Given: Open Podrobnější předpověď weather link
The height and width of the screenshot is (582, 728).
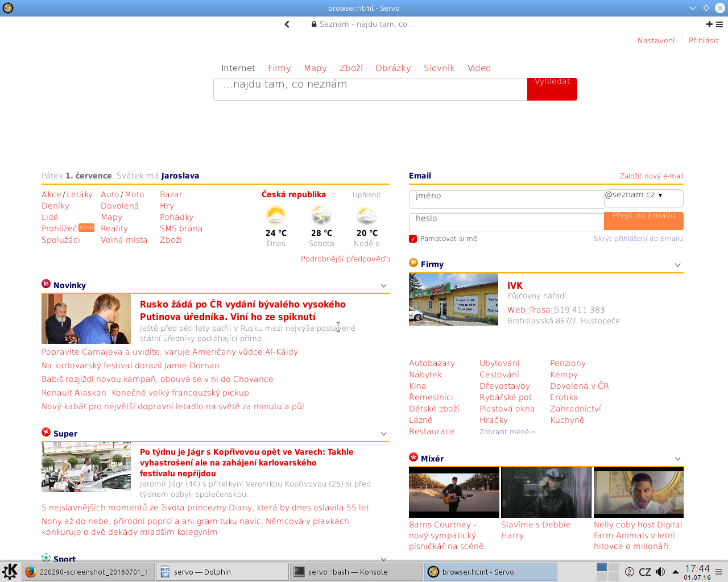Looking at the screenshot, I should 345,259.
